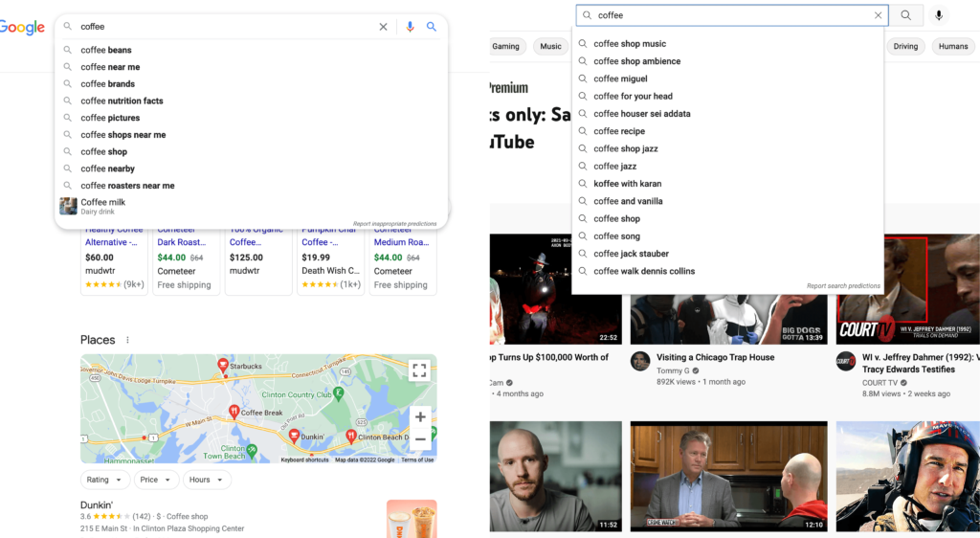Choose YouTube suggestion coffee song
980x538 pixels.
728,236
